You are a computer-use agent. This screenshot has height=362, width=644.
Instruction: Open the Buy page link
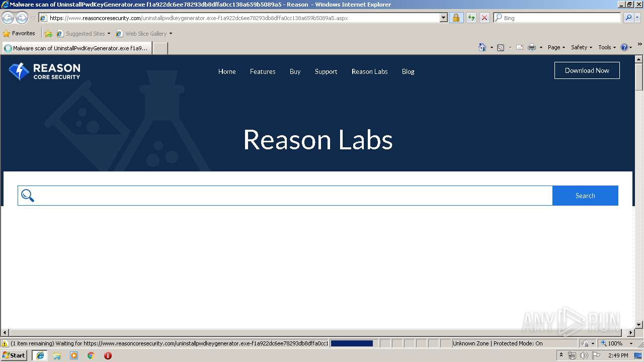295,71
